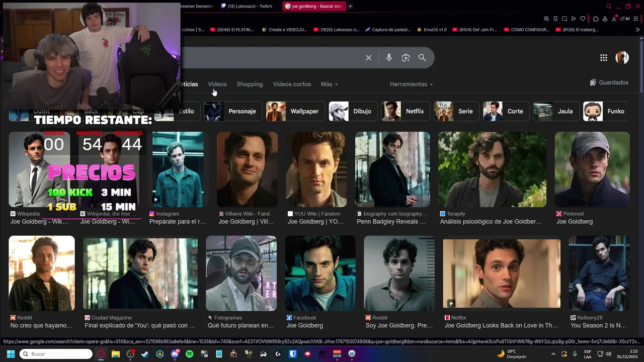644x362 pixels.
Task: Open the Videos search tab
Action: pyautogui.click(x=217, y=84)
